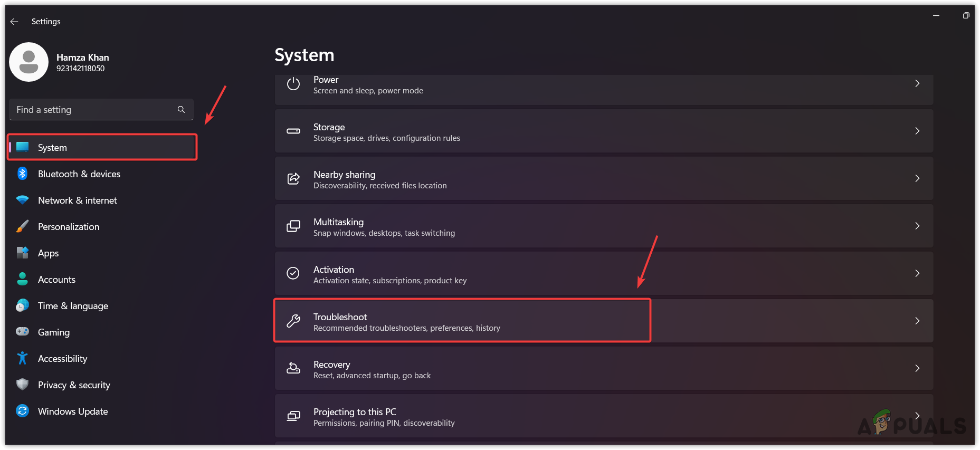
Task: Click the Find a setting search box
Action: tap(95, 110)
